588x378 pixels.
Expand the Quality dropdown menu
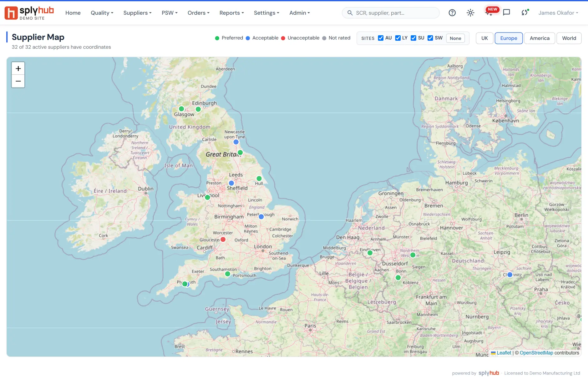coord(102,13)
